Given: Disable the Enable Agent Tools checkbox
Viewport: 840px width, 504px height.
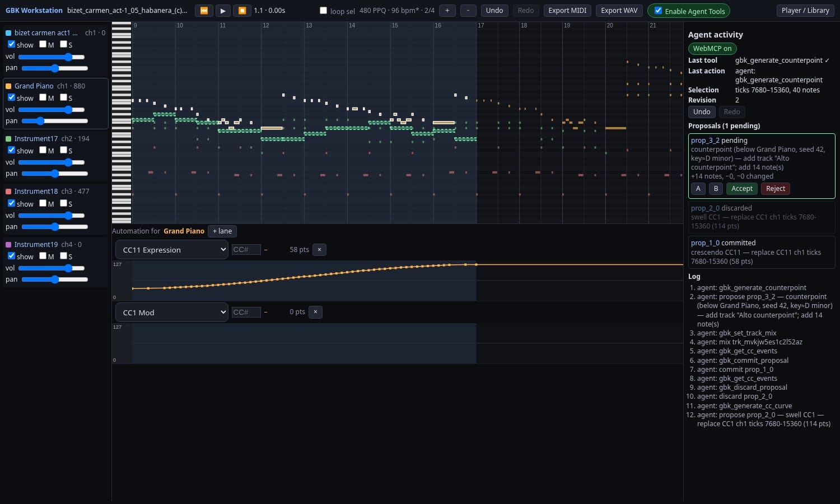Looking at the screenshot, I should coord(658,11).
